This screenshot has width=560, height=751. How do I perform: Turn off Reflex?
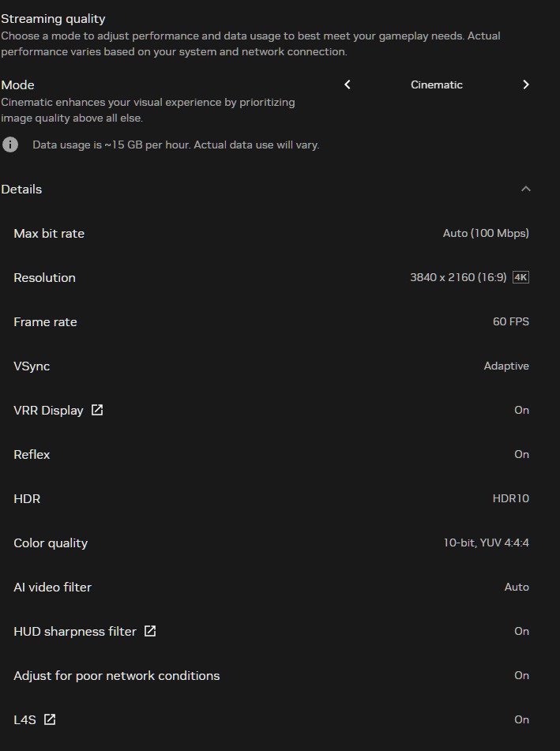[521, 454]
